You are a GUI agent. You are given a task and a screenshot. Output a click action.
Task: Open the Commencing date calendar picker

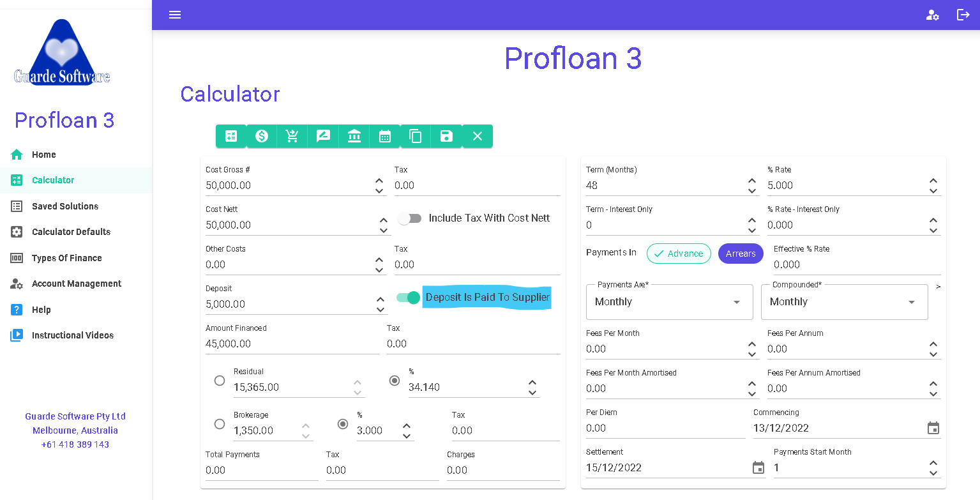point(933,428)
